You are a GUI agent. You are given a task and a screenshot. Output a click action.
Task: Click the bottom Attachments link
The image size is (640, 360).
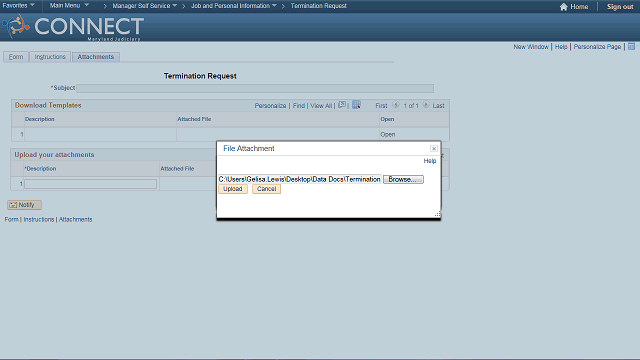coord(76,220)
